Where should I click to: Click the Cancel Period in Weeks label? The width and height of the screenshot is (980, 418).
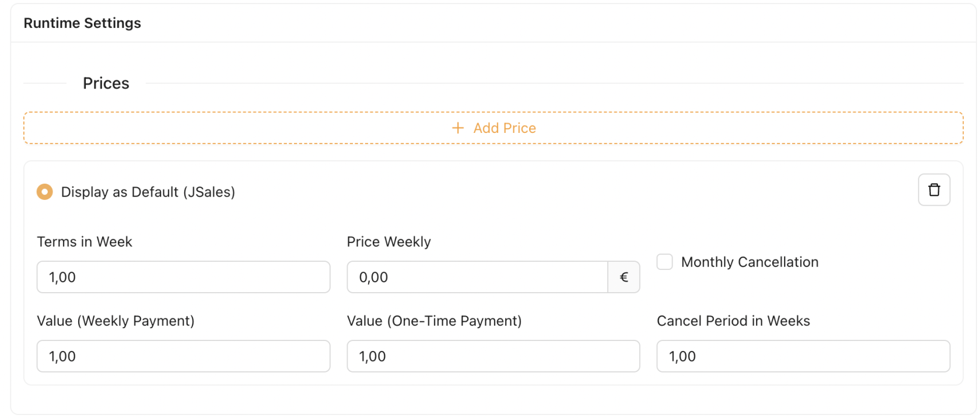pyautogui.click(x=733, y=321)
